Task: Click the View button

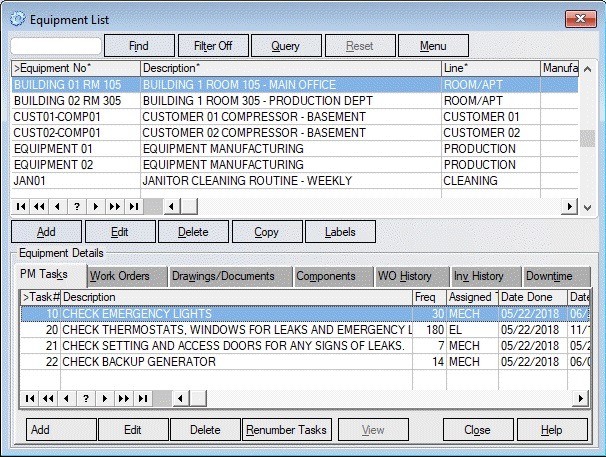Action: tap(373, 430)
